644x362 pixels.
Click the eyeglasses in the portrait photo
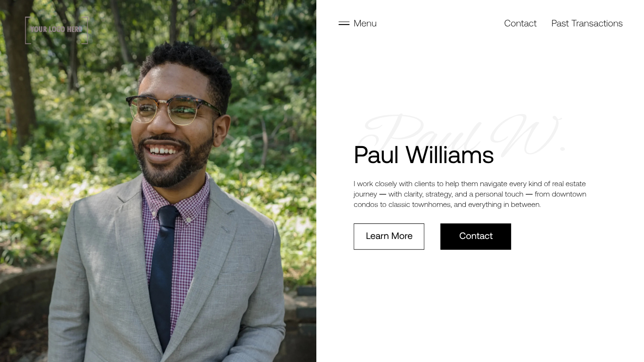(x=172, y=109)
